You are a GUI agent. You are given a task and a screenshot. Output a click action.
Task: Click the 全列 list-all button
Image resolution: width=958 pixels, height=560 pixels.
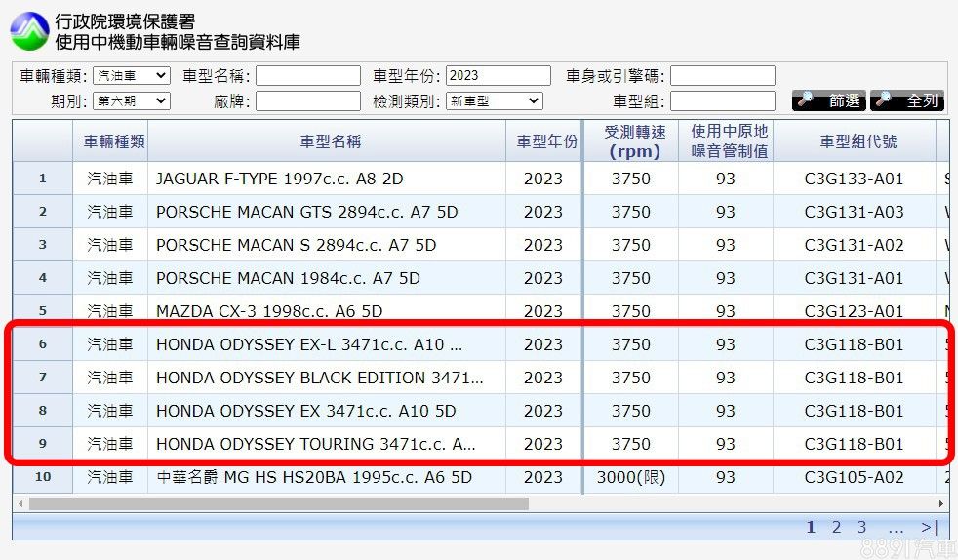point(907,100)
